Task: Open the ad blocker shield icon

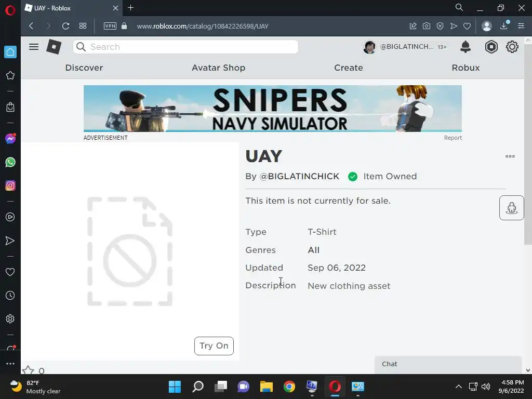Action: [x=440, y=26]
